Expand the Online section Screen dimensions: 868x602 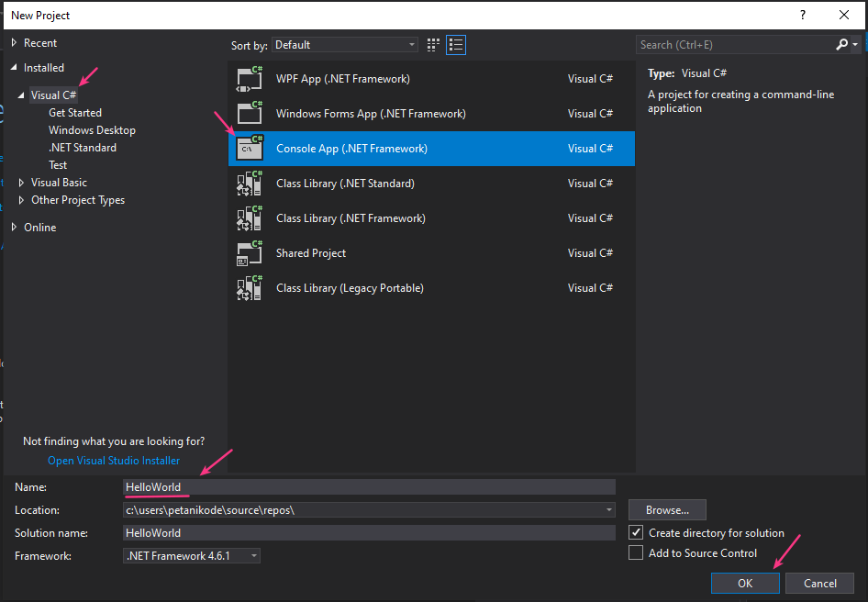14,228
